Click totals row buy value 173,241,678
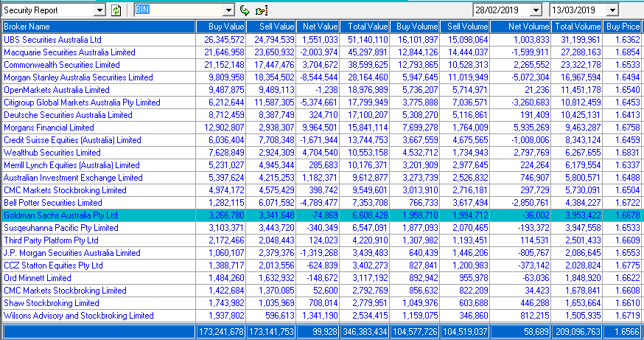The height and width of the screenshot is (340, 644). point(221,331)
